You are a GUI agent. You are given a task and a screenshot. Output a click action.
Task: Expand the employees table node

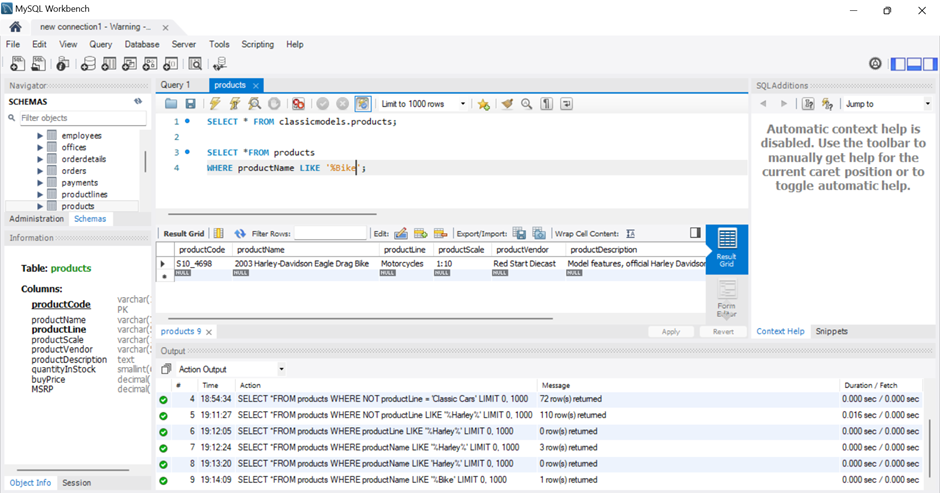click(40, 136)
